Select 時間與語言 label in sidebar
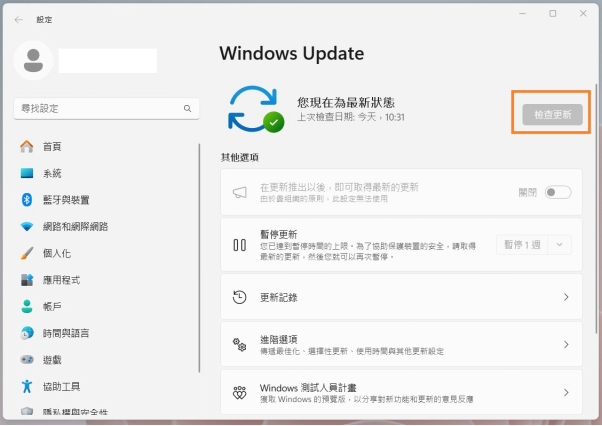Image resolution: width=602 pixels, height=426 pixels. [66, 333]
